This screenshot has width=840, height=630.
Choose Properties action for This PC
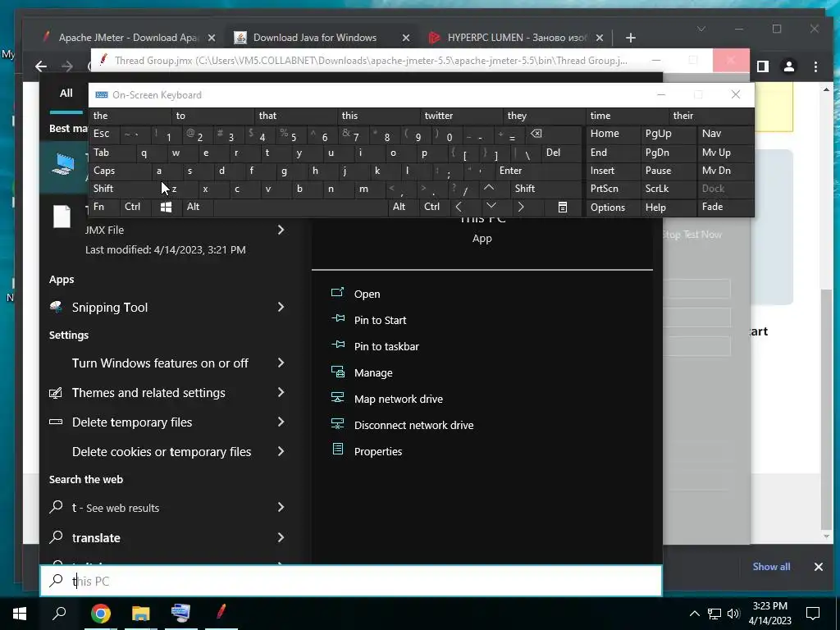[377, 452]
